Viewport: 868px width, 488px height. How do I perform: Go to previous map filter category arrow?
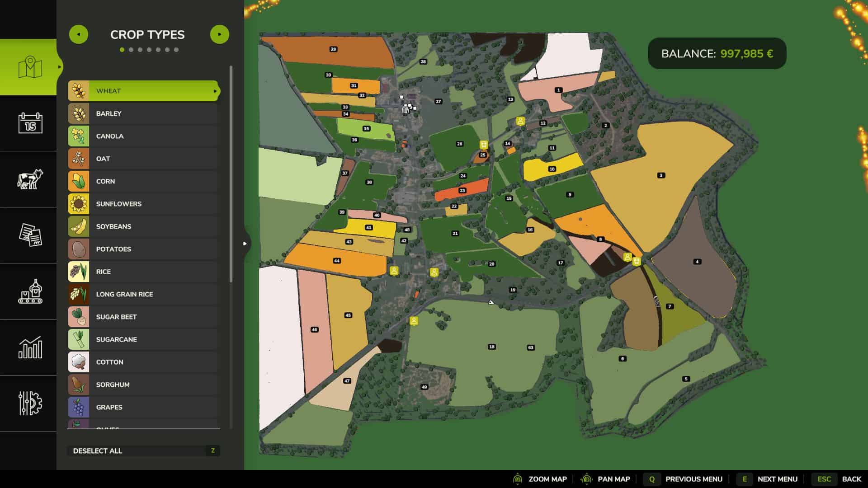(79, 34)
